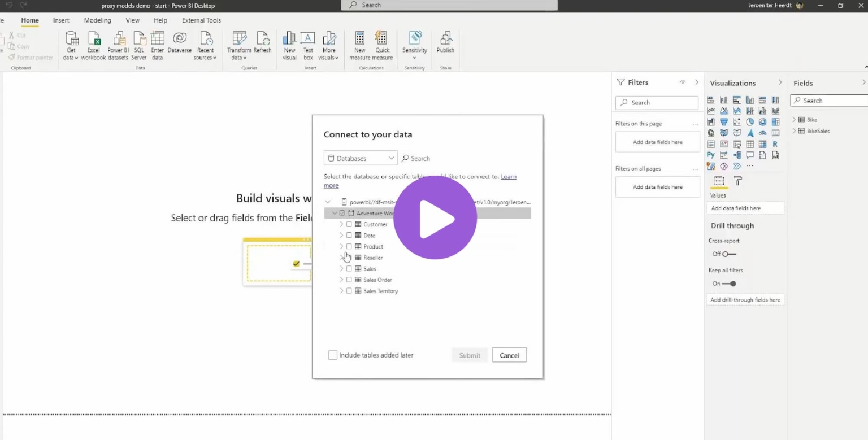Open the Transform data tool
Screen dimensions: 868x440
(238, 45)
